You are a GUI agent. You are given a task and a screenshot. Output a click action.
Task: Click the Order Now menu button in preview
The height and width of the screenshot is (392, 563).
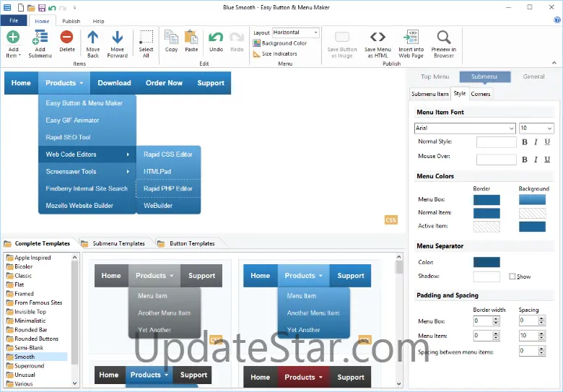(x=164, y=83)
